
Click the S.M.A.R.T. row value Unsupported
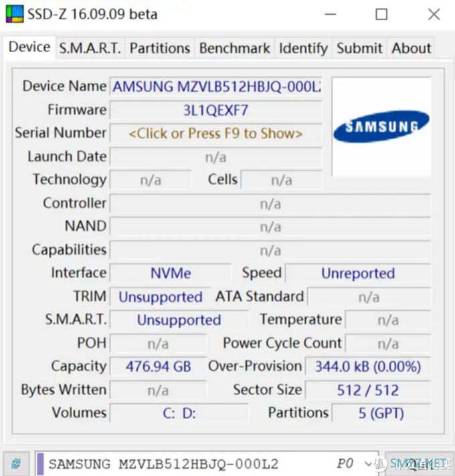point(179,320)
